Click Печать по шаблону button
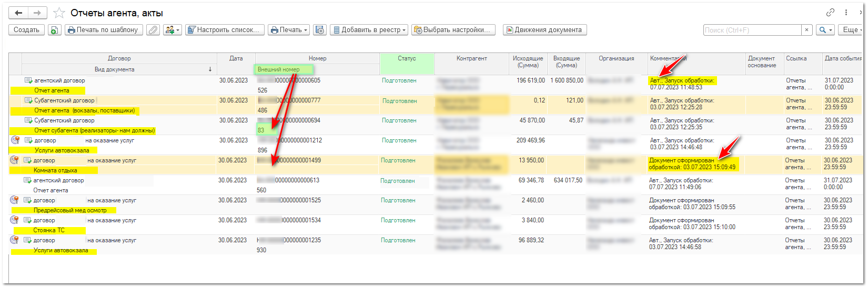The width and height of the screenshot is (868, 288). pyautogui.click(x=102, y=30)
